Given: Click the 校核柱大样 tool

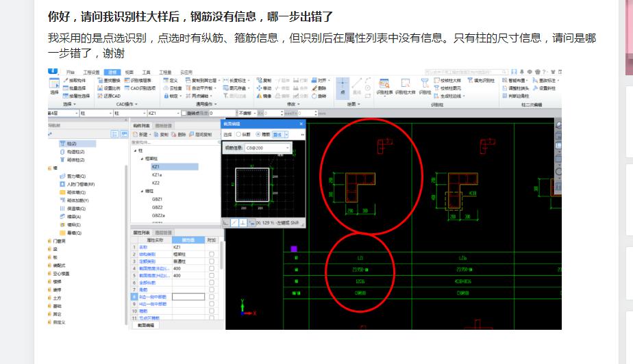Looking at the screenshot, I should [447, 81].
